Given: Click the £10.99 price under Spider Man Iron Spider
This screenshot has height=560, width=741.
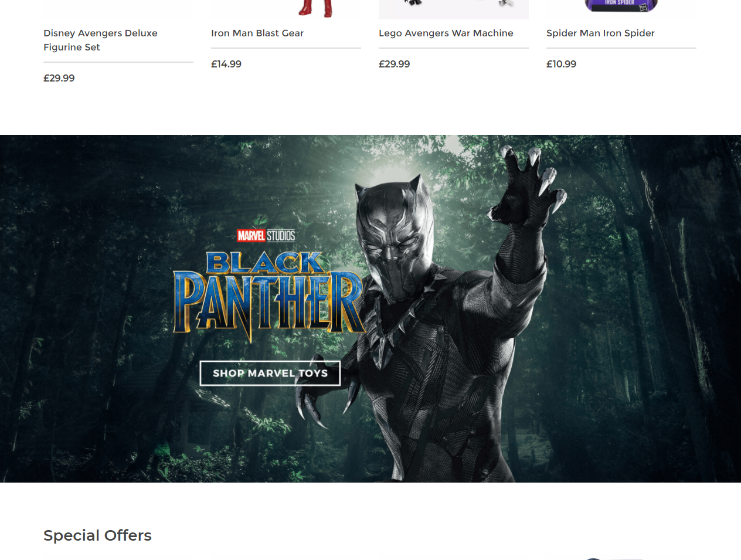Looking at the screenshot, I should point(562,64).
